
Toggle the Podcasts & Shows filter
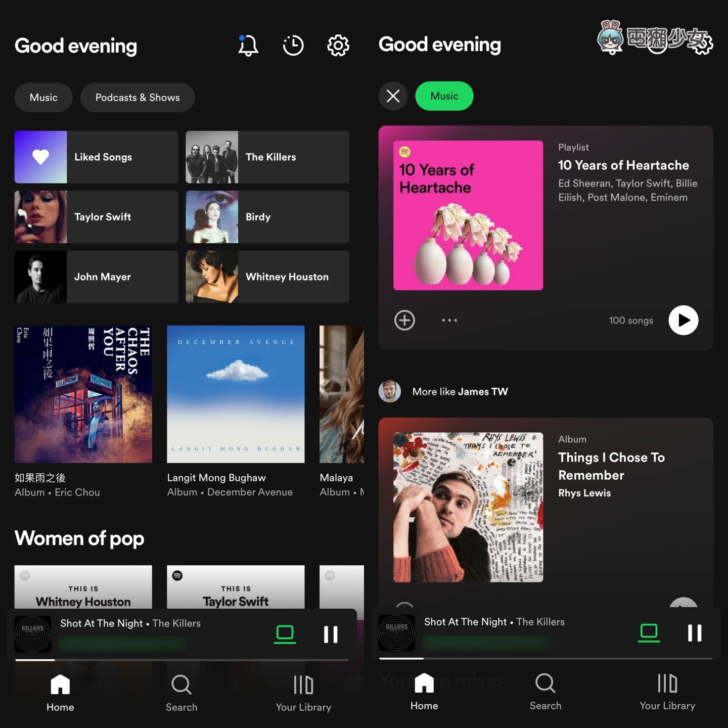138,97
